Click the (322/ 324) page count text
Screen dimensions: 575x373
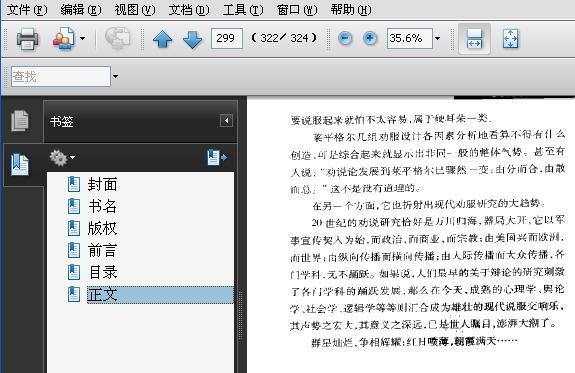point(284,38)
